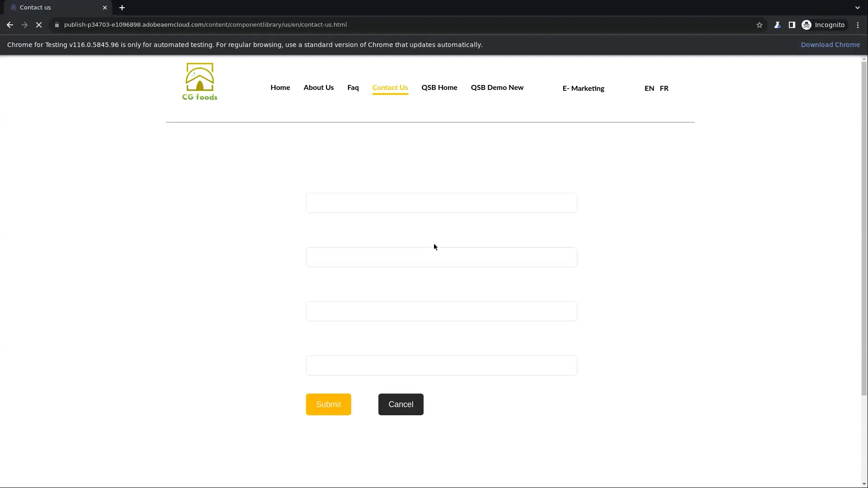Click the browser address bar URL
This screenshot has height=488, width=868.
point(205,25)
